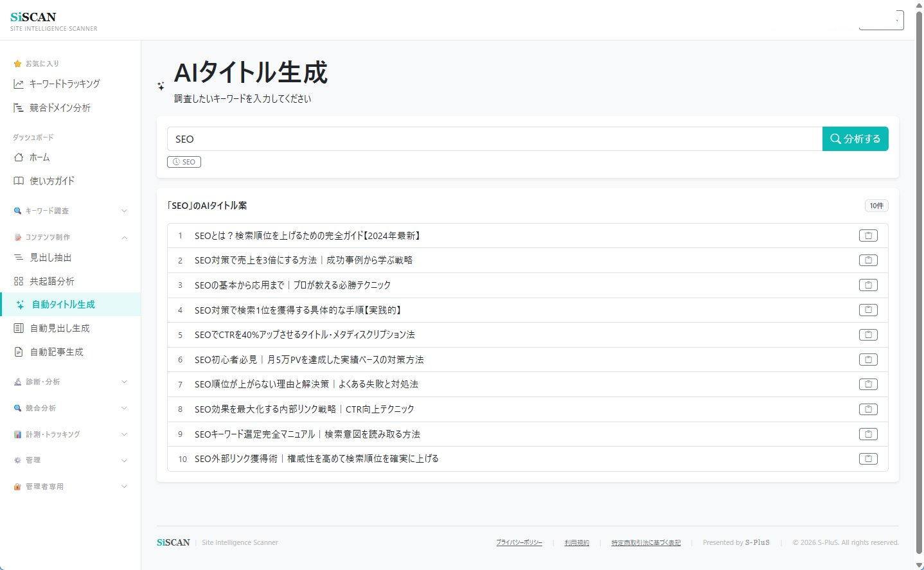
Task: Select title 'SEO初心者必見｜月5万PVを達成'
Action: [x=309, y=360]
